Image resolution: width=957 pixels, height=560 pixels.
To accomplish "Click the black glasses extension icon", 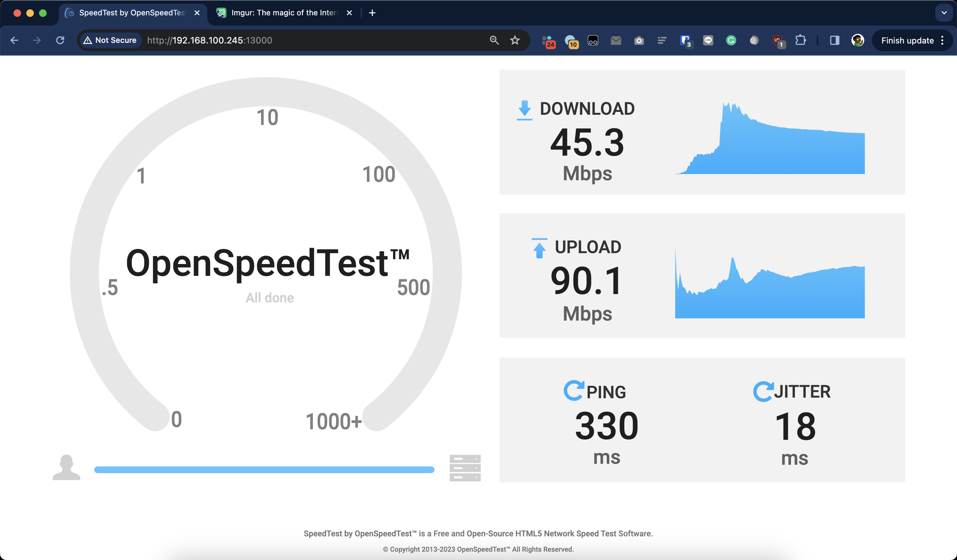I will tap(593, 40).
